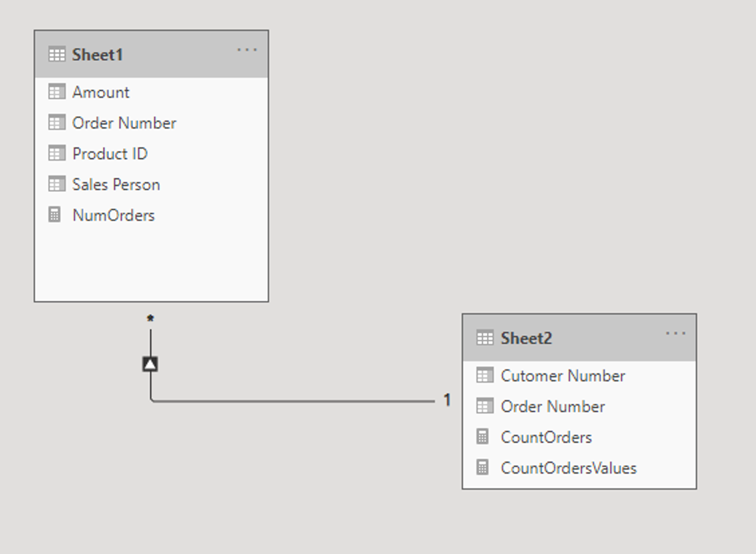The image size is (756, 554).
Task: Click the column icon beside Cutomer Number
Action: tap(484, 375)
